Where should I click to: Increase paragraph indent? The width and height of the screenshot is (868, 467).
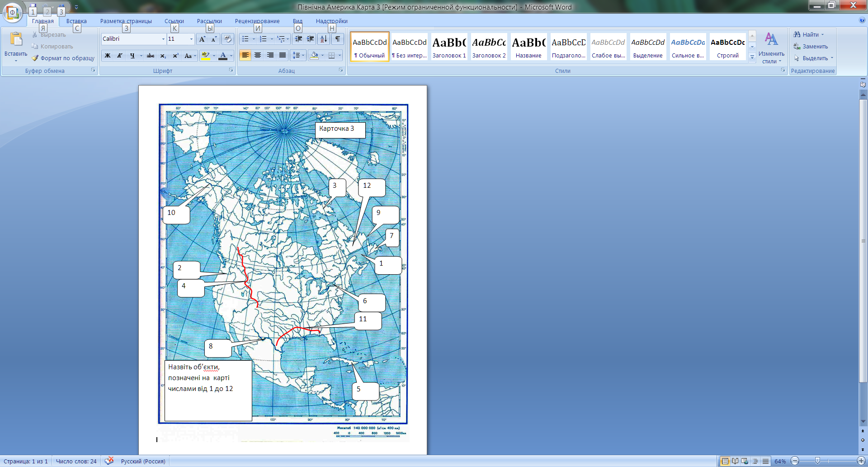click(x=311, y=39)
